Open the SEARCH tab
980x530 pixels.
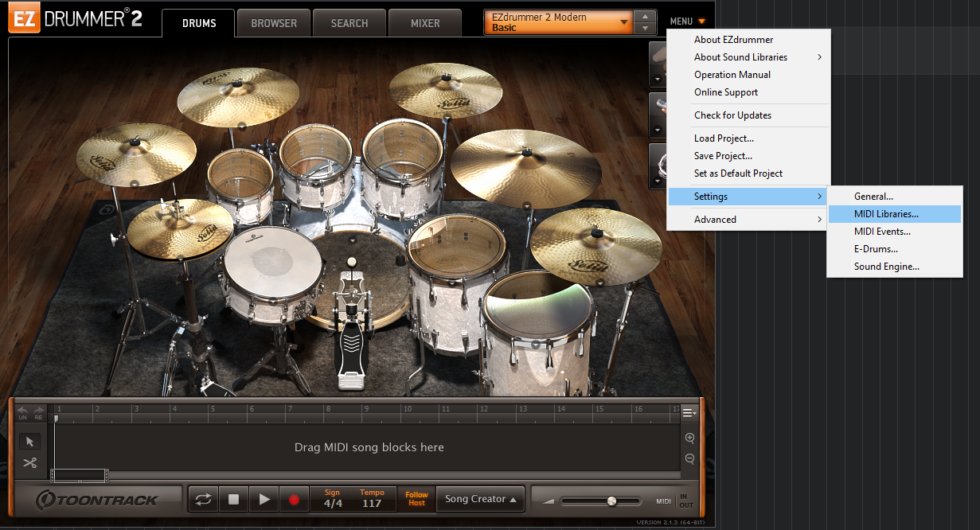point(349,23)
